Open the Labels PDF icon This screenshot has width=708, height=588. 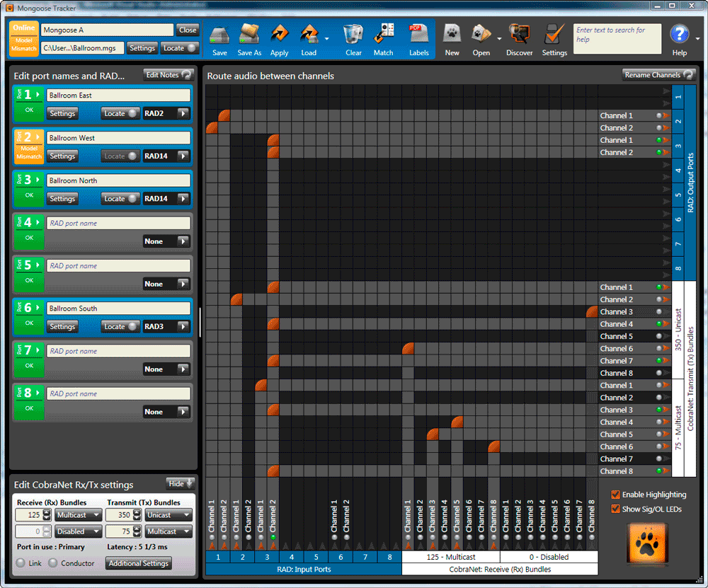[x=418, y=34]
